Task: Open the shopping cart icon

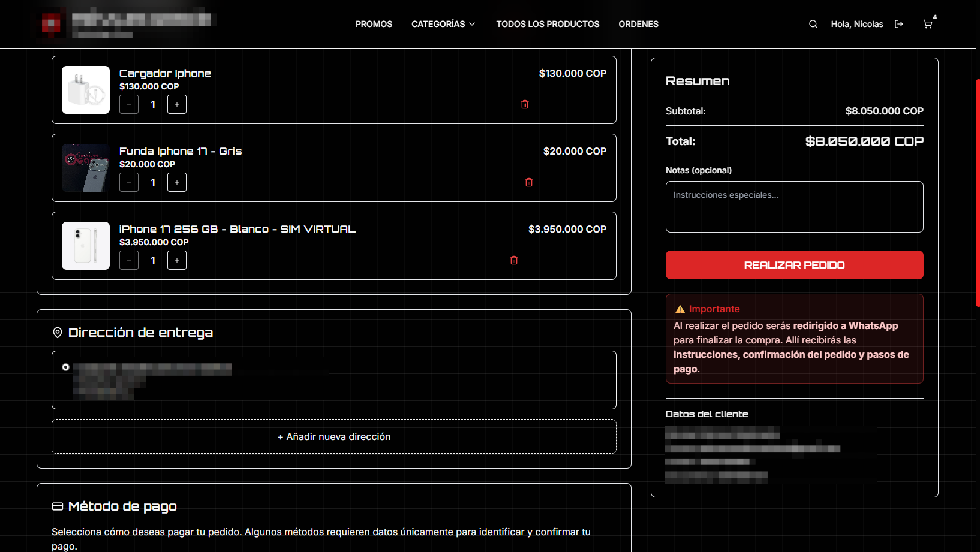Action: [x=928, y=24]
